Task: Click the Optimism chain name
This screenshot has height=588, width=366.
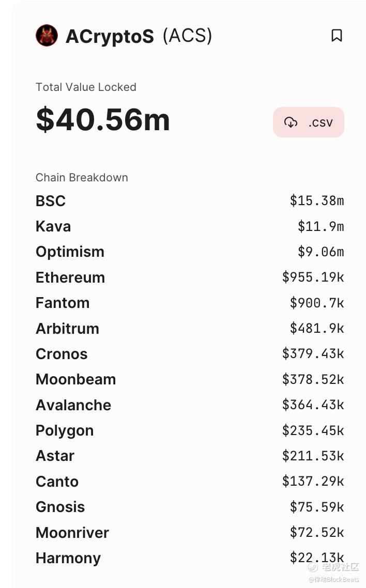Action: pos(70,252)
